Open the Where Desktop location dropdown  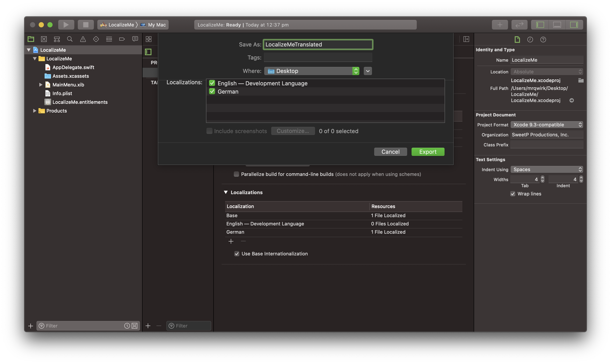pyautogui.click(x=312, y=71)
